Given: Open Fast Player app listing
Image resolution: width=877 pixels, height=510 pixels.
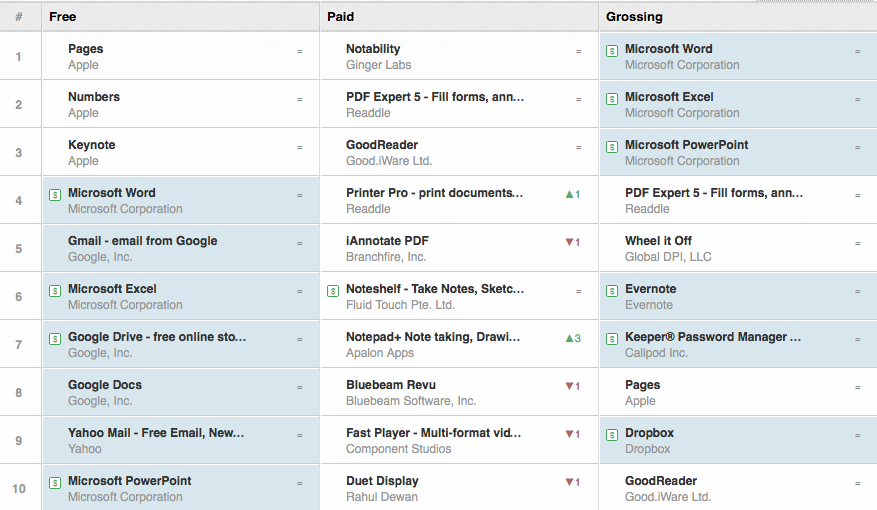Looking at the screenshot, I should tap(433, 433).
